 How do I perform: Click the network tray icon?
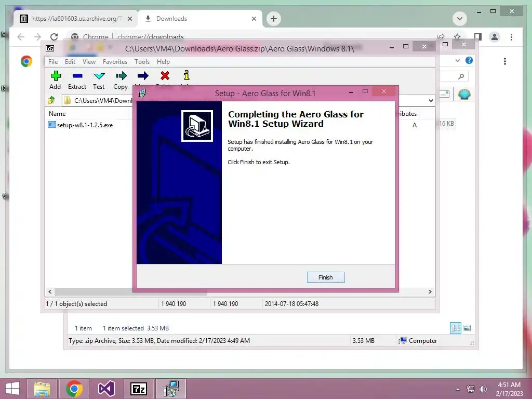470,389
